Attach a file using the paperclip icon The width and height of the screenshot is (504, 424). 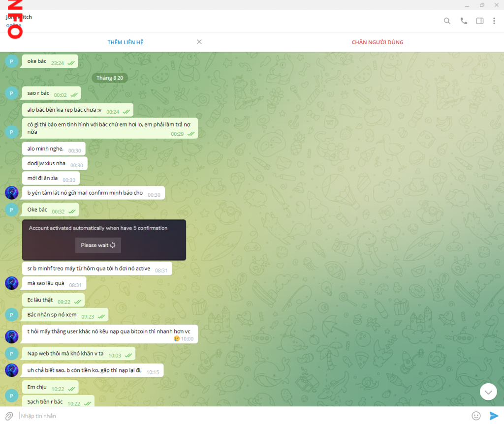(9, 416)
